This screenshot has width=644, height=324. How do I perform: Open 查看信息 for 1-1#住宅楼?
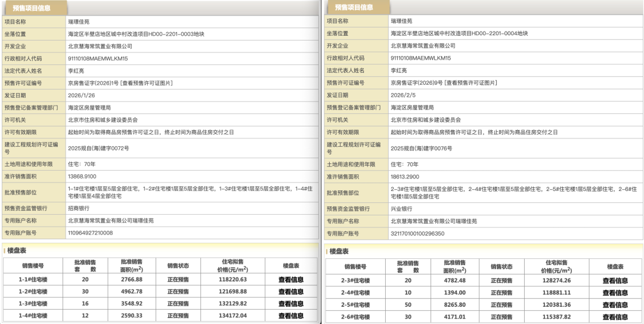290,279
